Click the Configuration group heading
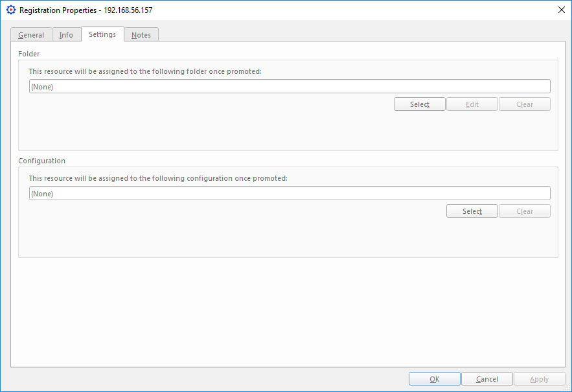 point(42,161)
